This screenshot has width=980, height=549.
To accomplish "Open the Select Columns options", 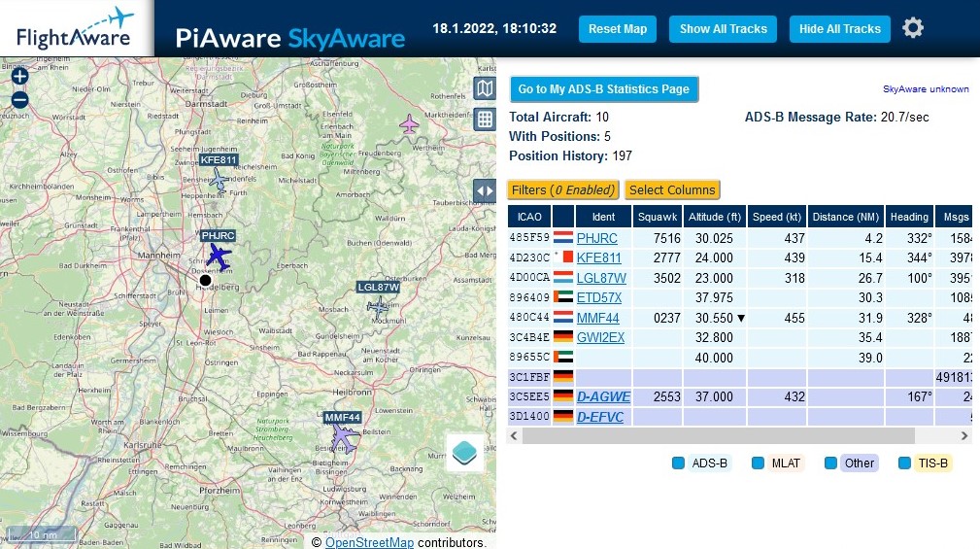I will [672, 189].
